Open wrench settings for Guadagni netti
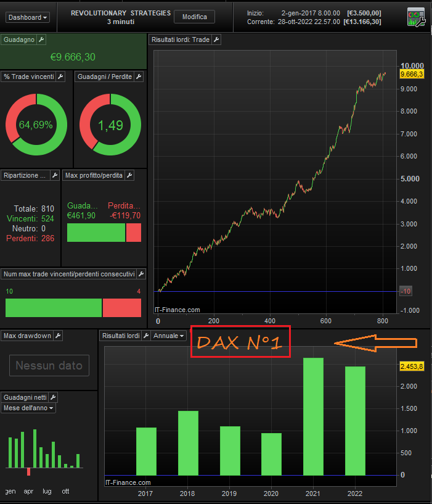Screen dimensions: 432x504 [54, 397]
